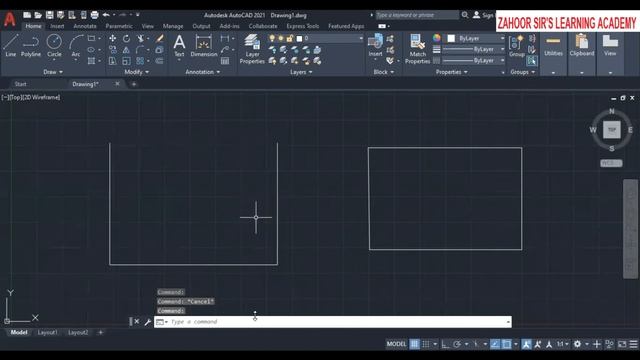Screen dimensions: 640x360
Task: Select the Fillet tool
Action: (140, 50)
